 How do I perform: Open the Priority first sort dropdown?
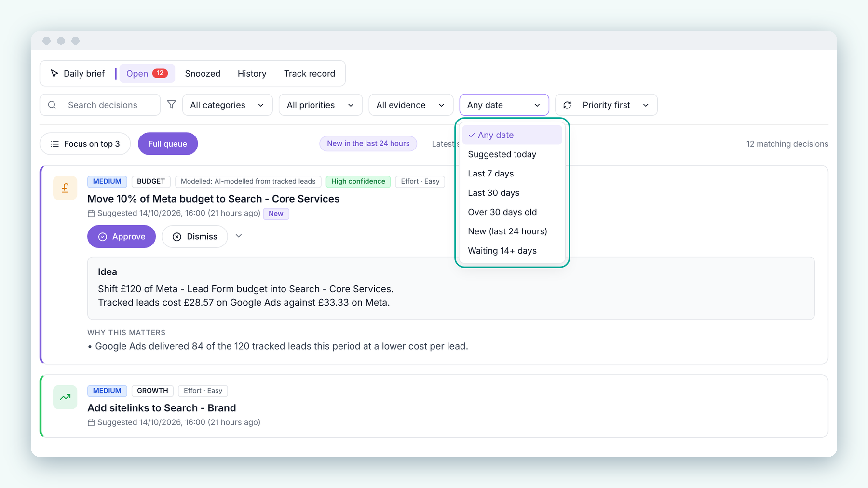pyautogui.click(x=607, y=105)
